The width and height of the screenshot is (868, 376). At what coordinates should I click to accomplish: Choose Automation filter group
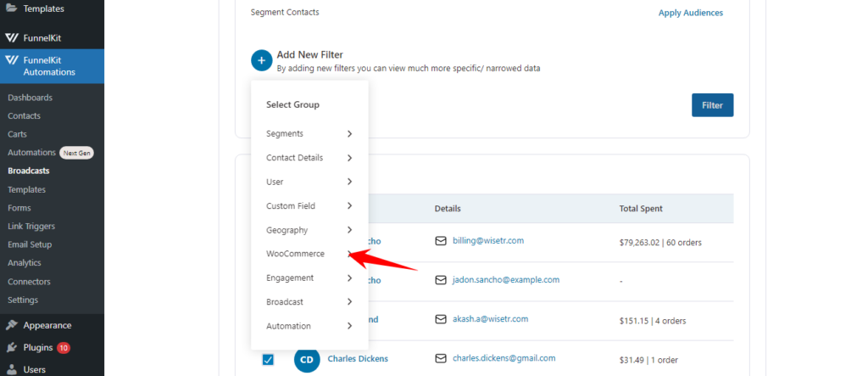pyautogui.click(x=288, y=326)
